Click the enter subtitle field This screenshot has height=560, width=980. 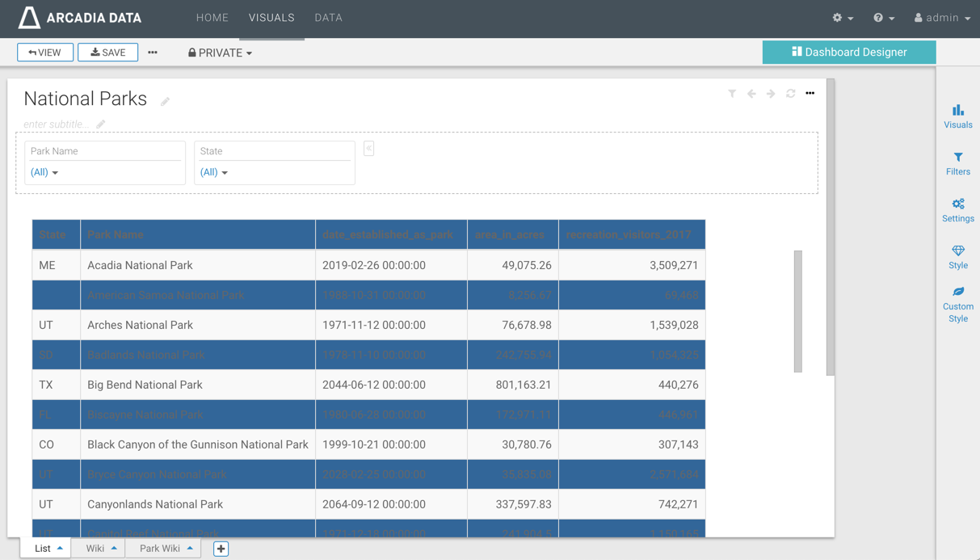pyautogui.click(x=55, y=124)
